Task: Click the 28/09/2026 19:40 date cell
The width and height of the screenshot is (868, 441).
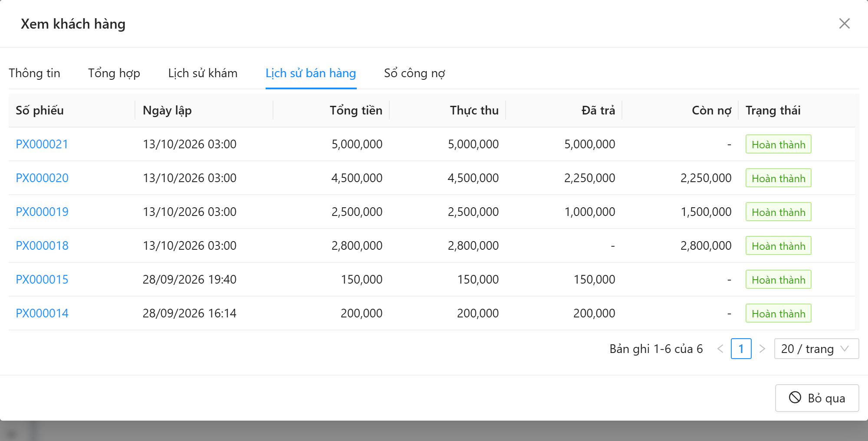Action: click(x=190, y=279)
